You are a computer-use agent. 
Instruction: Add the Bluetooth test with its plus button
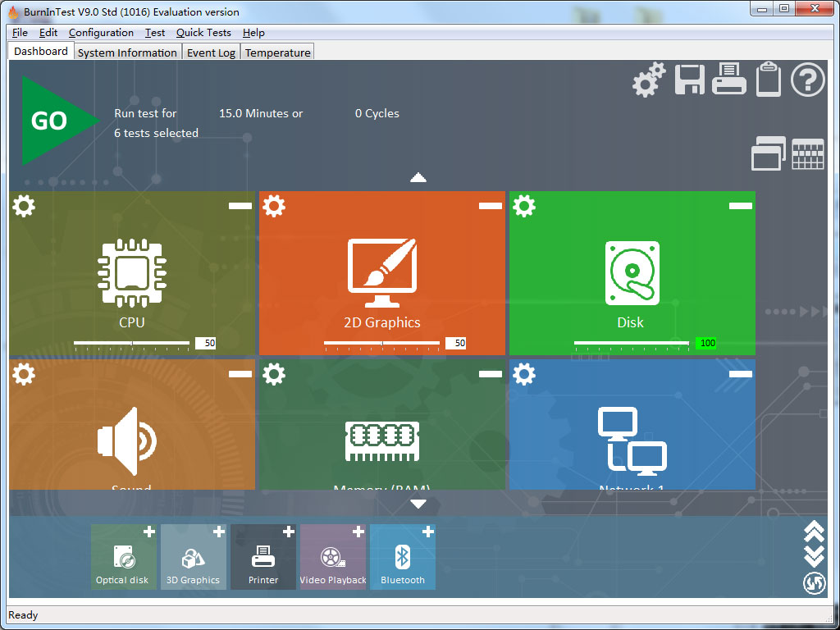point(427,531)
